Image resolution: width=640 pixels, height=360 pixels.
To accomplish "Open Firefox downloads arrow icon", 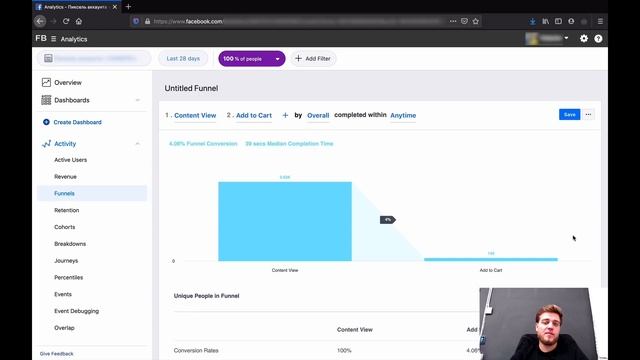I will click(x=532, y=21).
